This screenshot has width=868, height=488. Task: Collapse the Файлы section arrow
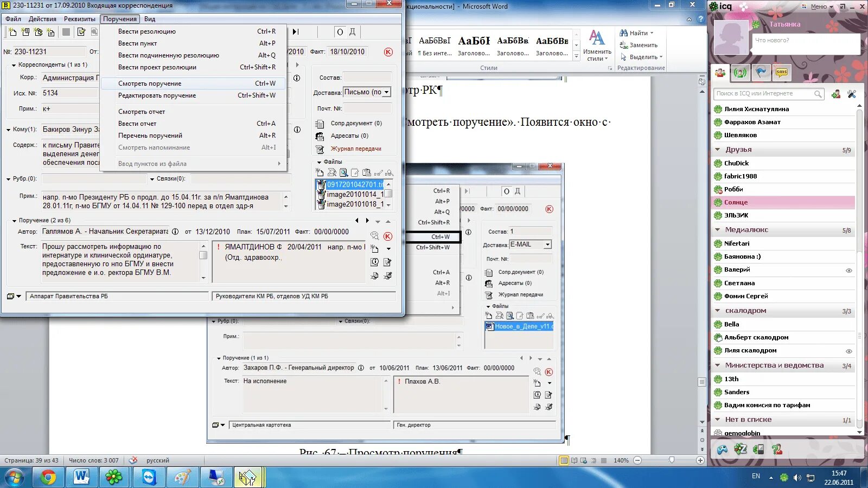point(320,162)
